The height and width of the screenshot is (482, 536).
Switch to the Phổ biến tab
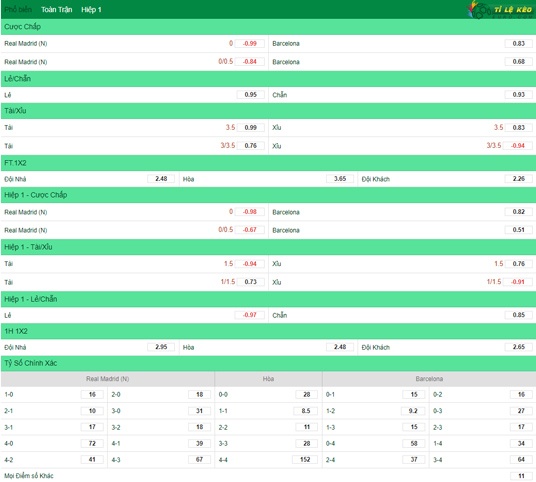tap(18, 10)
